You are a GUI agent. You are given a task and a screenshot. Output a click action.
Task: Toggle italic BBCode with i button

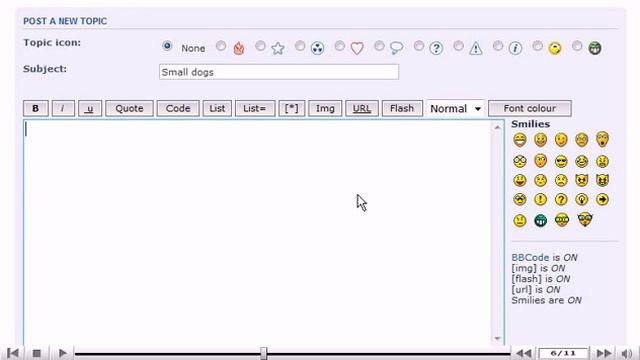pos(63,108)
